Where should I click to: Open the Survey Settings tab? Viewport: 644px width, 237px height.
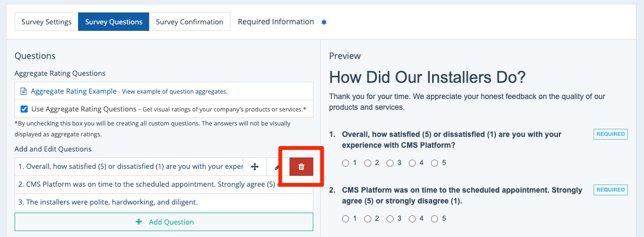[47, 22]
